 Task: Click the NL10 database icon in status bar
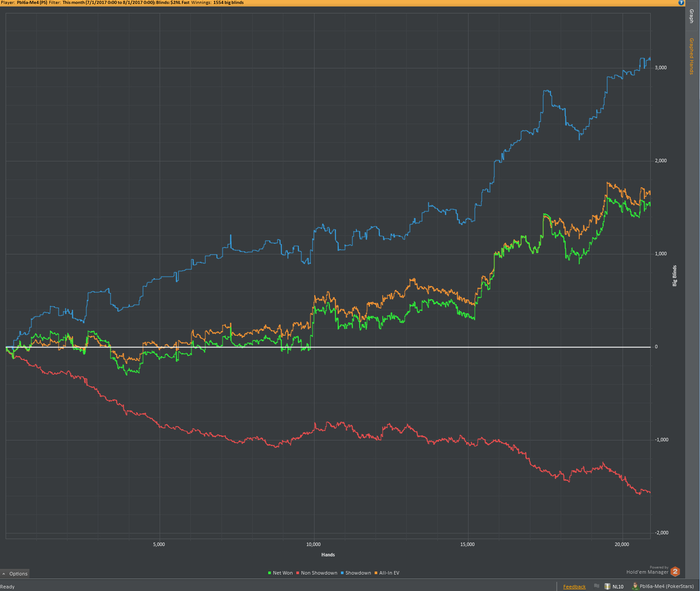point(607,586)
